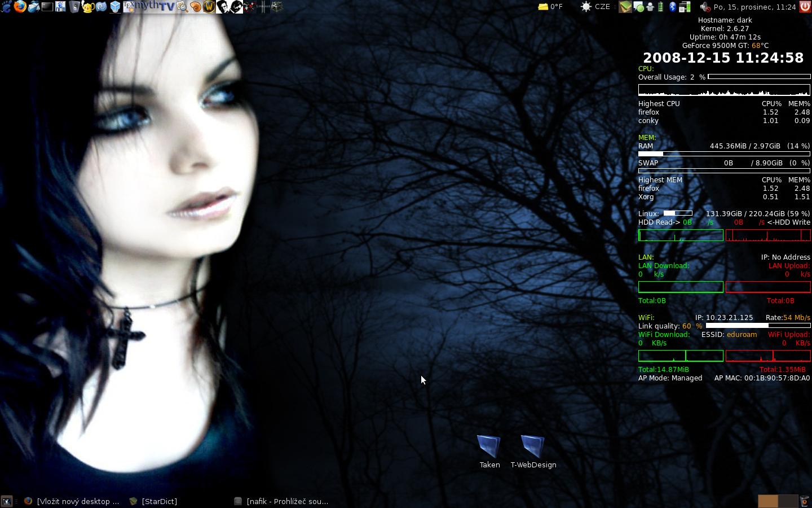This screenshot has height=508, width=812.
Task: Open the calendar from the clock applet
Action: click(x=755, y=7)
